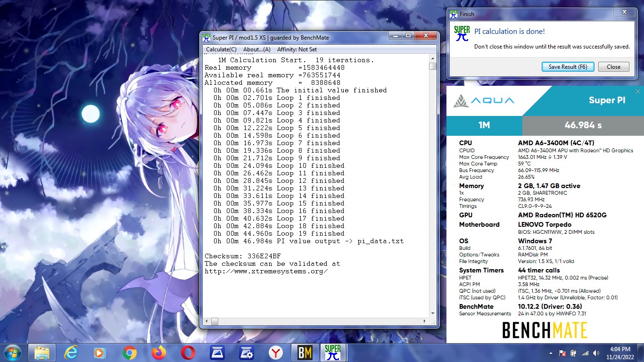Image resolution: width=644 pixels, height=362 pixels.
Task: Show hidden system tray icons
Action: click(x=551, y=353)
